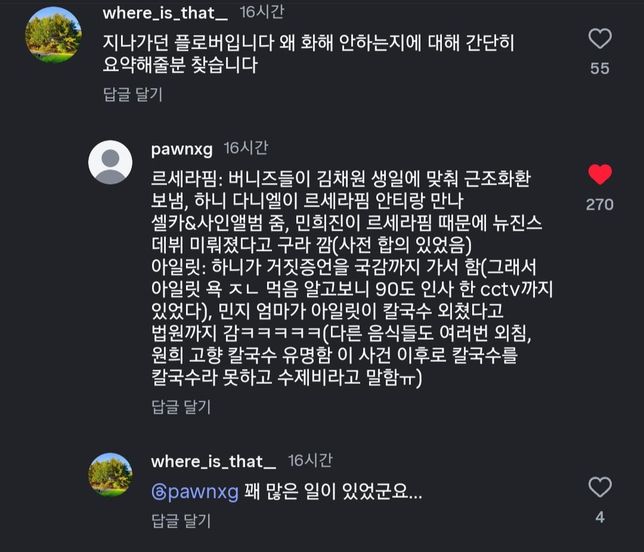
Task: Like the reply mentioning @pawnxg
Action: pyautogui.click(x=599, y=488)
